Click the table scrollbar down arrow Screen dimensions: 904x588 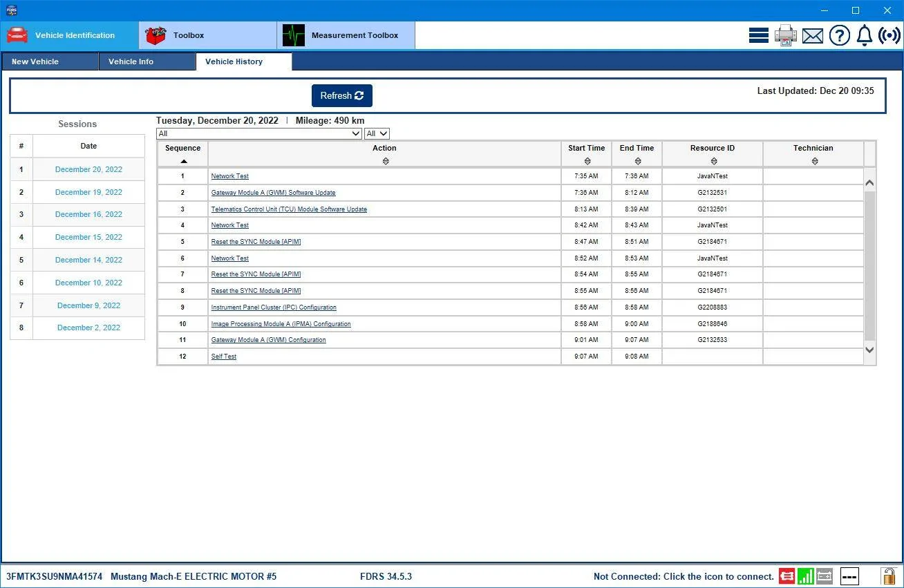point(869,350)
